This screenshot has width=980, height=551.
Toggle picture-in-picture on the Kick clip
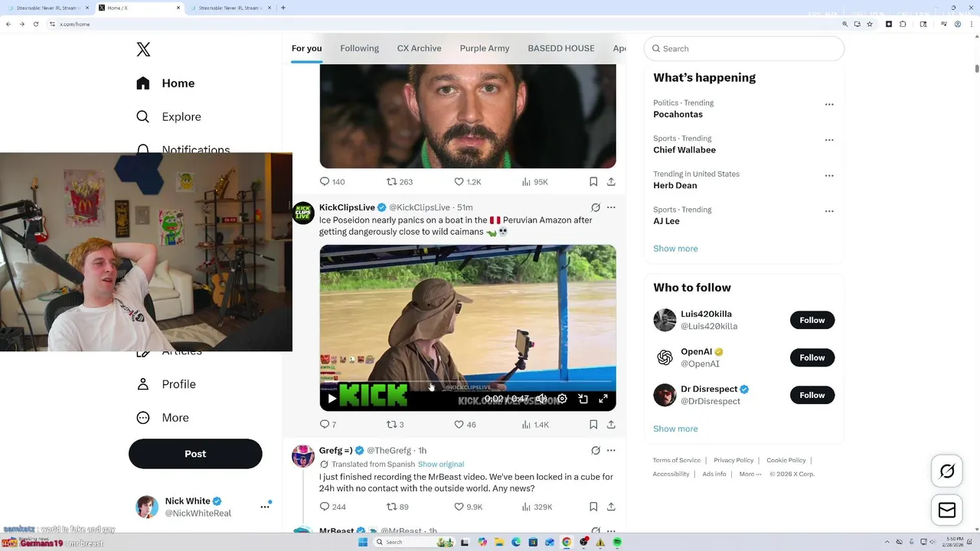pyautogui.click(x=583, y=399)
